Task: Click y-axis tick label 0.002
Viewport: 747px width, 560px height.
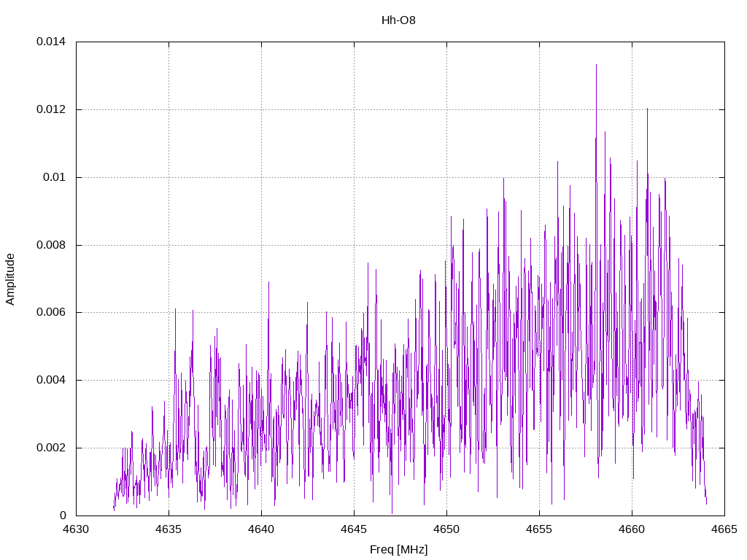Action: (51, 448)
